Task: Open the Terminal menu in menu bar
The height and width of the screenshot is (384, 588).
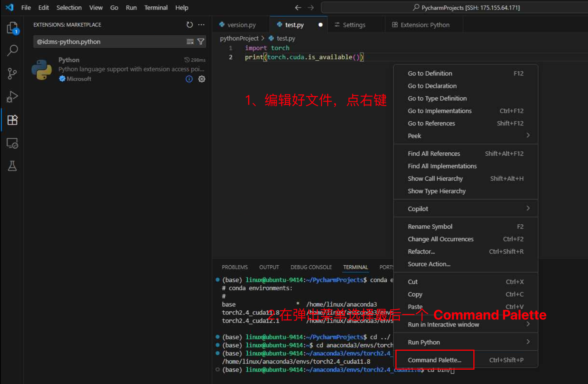Action: (156, 8)
